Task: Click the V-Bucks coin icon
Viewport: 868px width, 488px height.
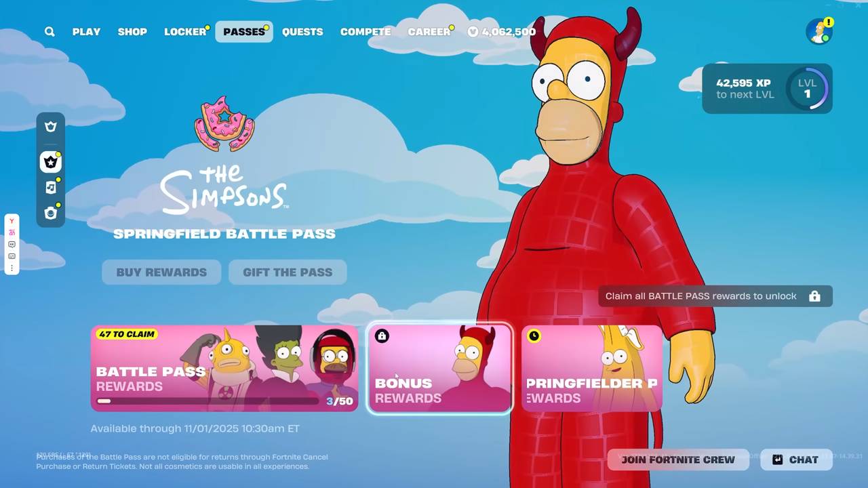Action: point(473,32)
